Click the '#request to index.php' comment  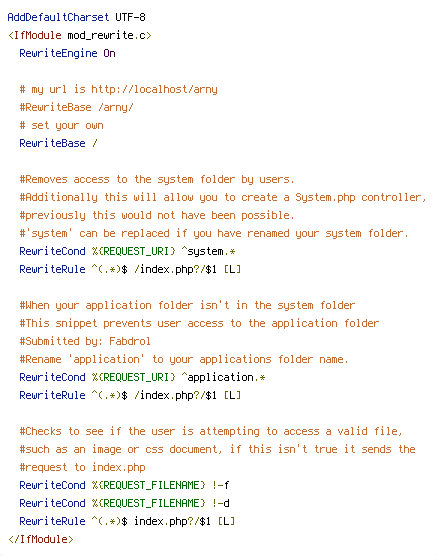coord(82,467)
